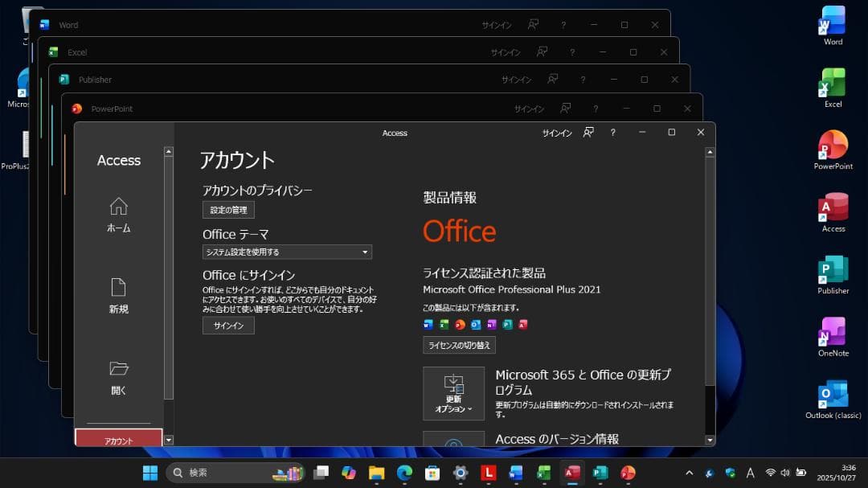Click サインイン in the Publisher window title bar
This screenshot has width=868, height=488.
(517, 80)
